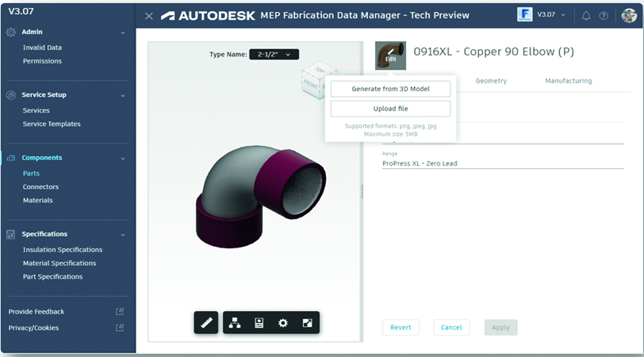The image size is (644, 357).
Task: Collapse the Service Setup section
Action: [123, 95]
